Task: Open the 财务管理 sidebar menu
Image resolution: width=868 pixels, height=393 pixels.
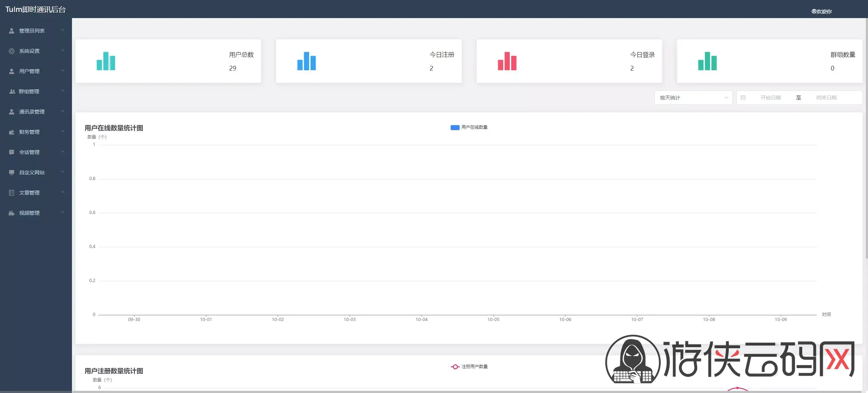Action: click(36, 132)
